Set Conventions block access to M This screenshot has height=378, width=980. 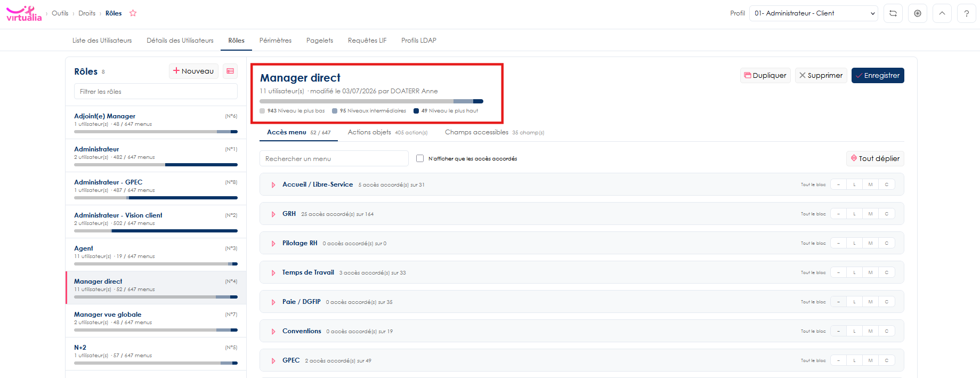click(x=870, y=331)
